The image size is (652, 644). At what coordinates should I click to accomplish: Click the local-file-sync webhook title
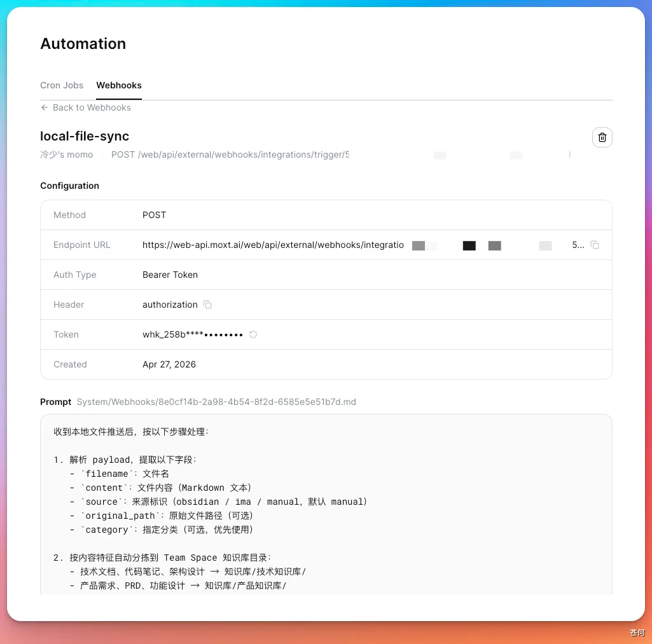click(85, 136)
